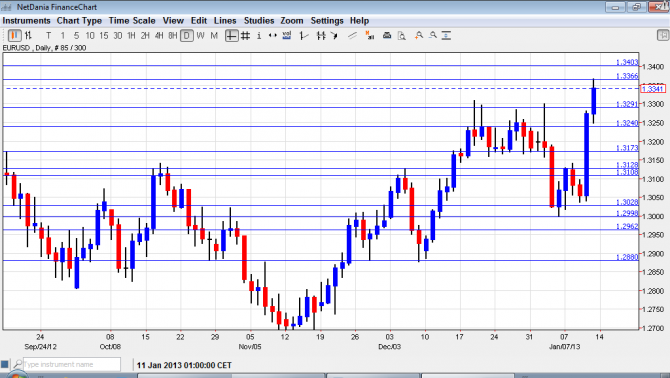670x378 pixels.
Task: Click the reset zoom scale icon
Action: point(446,36)
